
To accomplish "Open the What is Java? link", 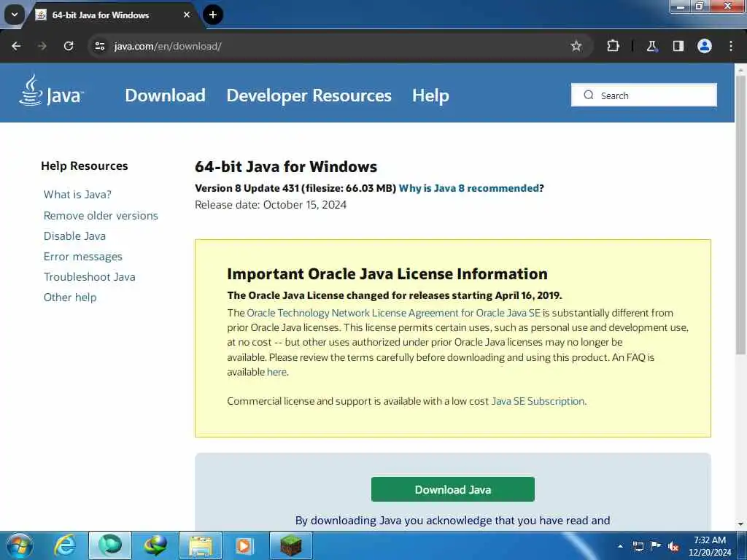I will tap(77, 195).
